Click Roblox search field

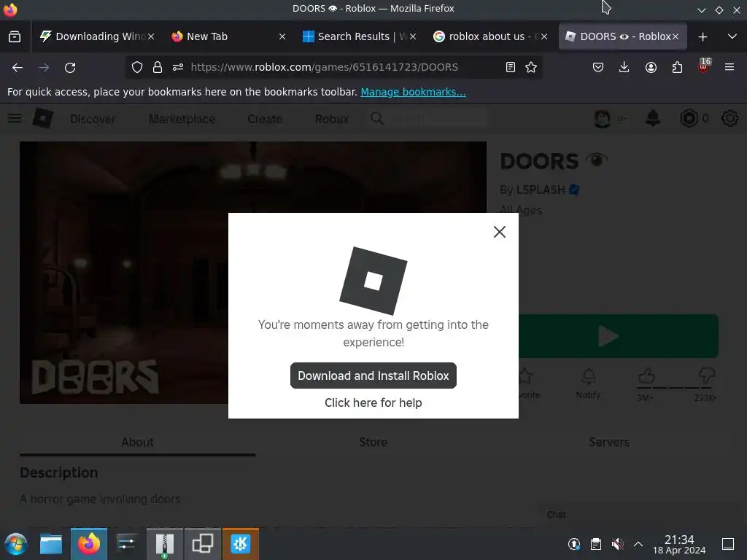429,118
